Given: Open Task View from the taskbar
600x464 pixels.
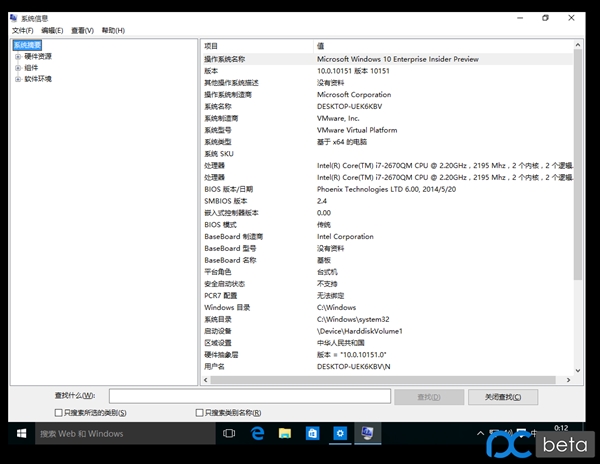Looking at the screenshot, I should (x=229, y=433).
